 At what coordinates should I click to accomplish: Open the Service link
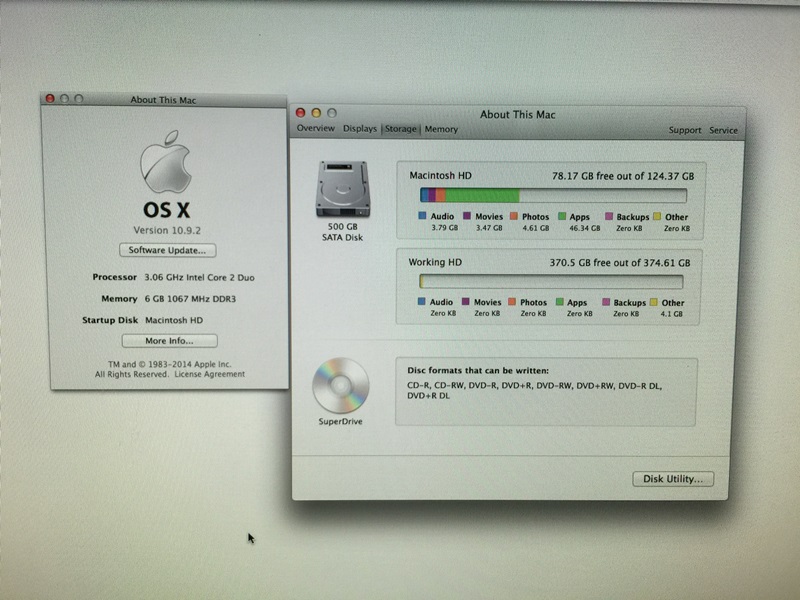pos(723,130)
